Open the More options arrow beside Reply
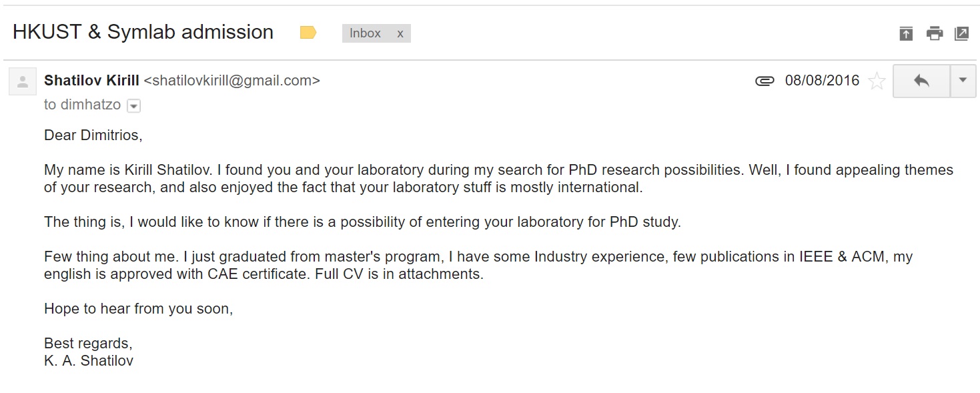Image resolution: width=980 pixels, height=393 pixels. point(963,81)
